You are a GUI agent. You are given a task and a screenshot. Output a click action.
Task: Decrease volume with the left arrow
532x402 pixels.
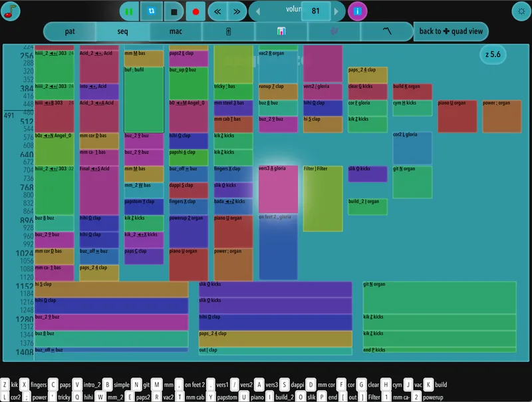pos(258,11)
